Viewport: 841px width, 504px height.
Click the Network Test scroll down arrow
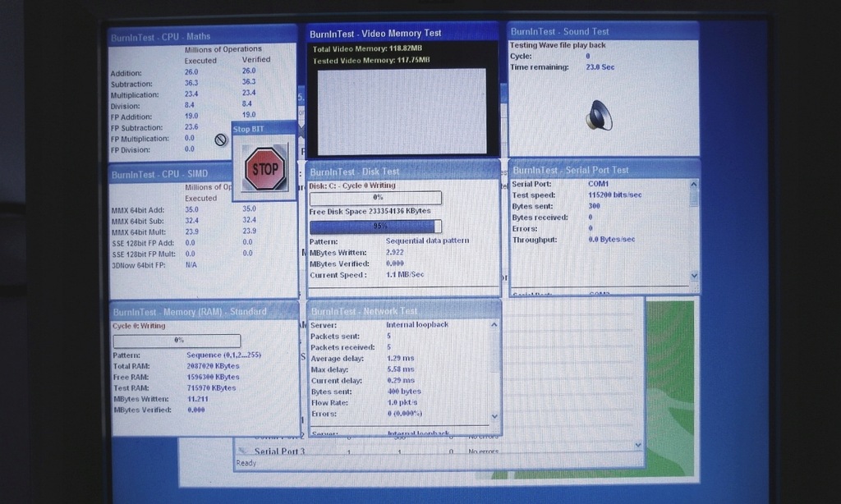click(x=494, y=416)
